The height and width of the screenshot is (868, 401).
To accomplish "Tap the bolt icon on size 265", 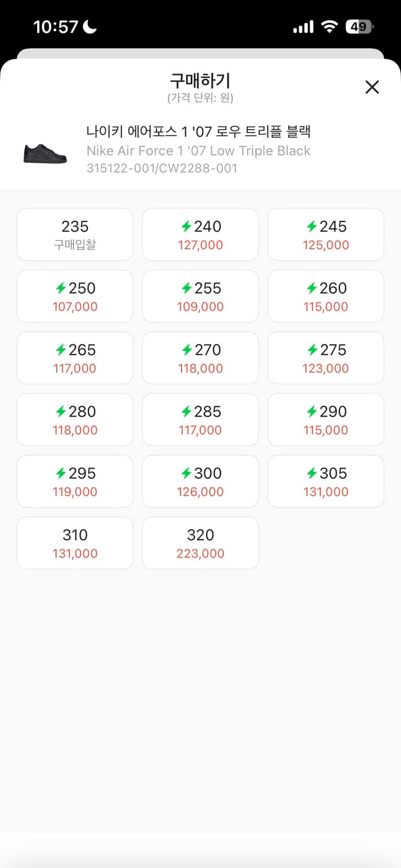I will coord(61,350).
